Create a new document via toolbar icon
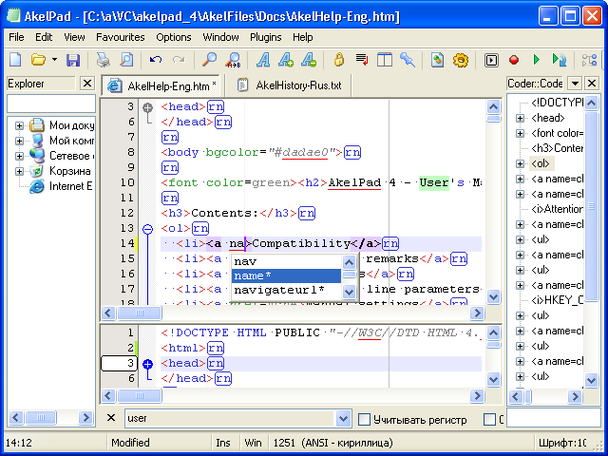Viewport: 608px width, 456px height. click(16, 60)
